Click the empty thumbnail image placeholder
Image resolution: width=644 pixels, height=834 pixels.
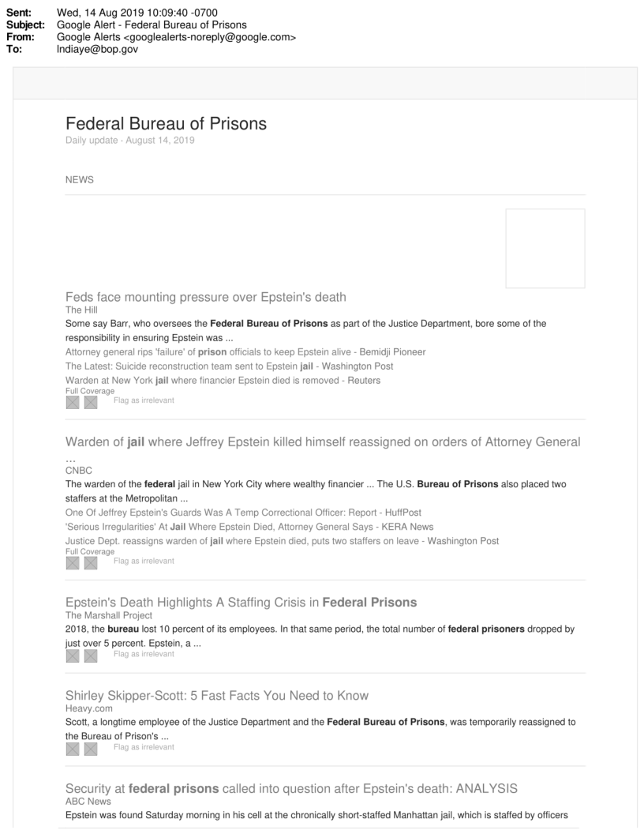(x=545, y=248)
